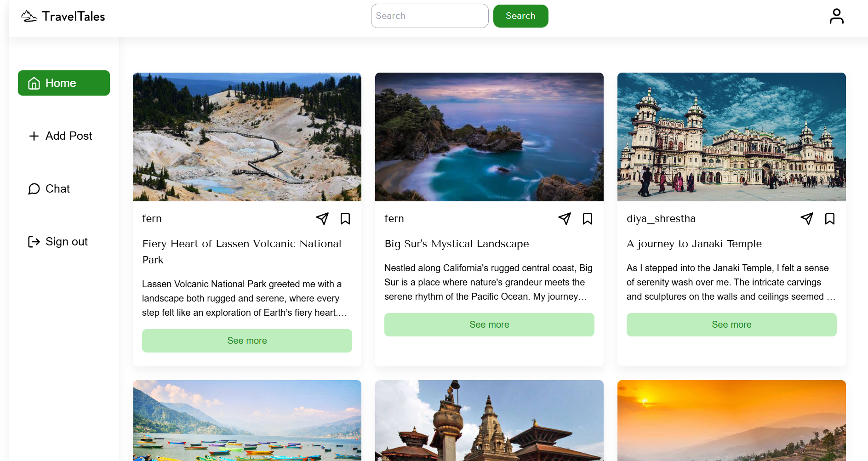Visit diya_shrestha's author name link

pyautogui.click(x=661, y=219)
